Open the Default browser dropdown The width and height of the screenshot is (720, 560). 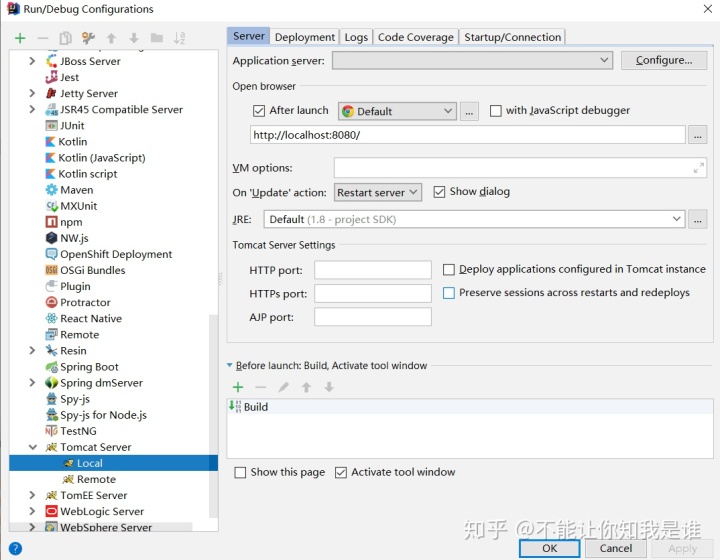[397, 111]
